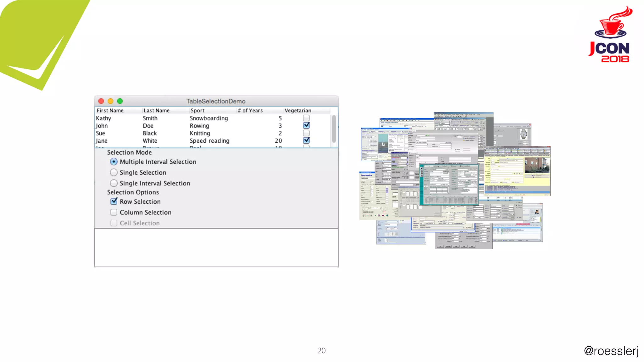Screen dimensions: 644x362
Task: Click the green maximize window button
Action: [120, 101]
